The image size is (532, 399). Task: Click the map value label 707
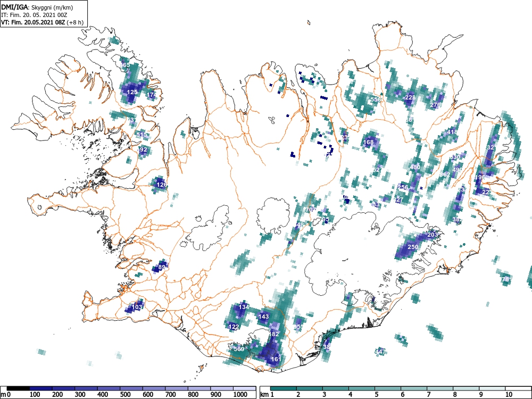(x=311, y=210)
